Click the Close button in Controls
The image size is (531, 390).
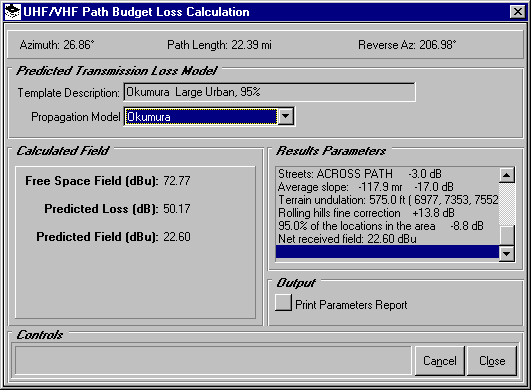tap(492, 361)
